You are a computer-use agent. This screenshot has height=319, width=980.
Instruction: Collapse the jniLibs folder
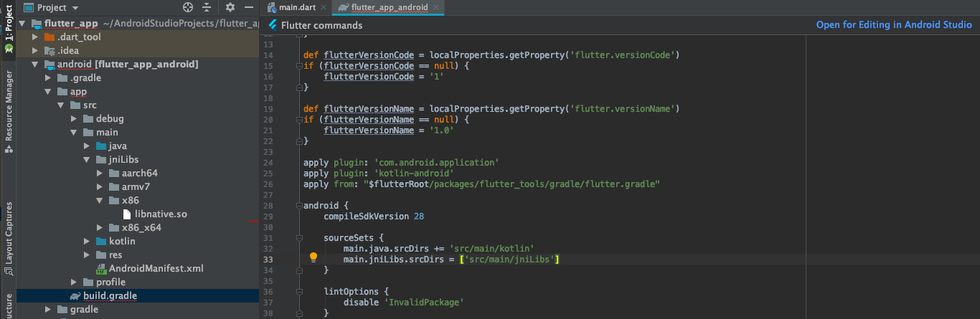coord(87,160)
